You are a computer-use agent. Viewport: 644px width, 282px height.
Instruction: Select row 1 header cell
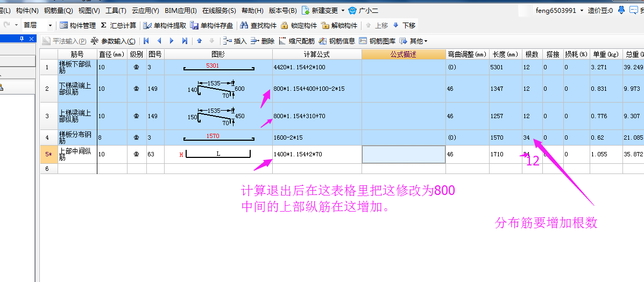pos(49,67)
